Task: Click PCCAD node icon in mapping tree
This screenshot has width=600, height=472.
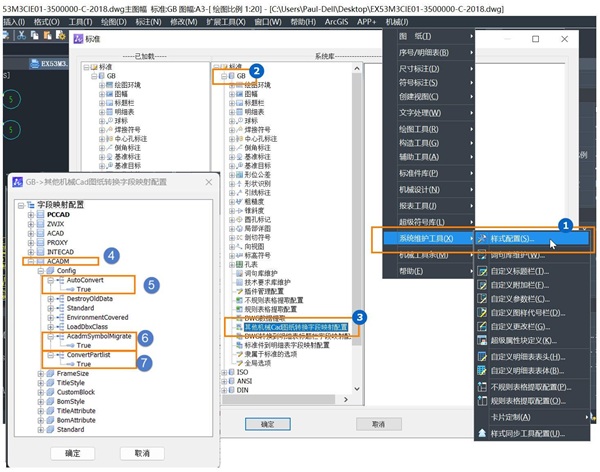Action: pyautogui.click(x=40, y=214)
